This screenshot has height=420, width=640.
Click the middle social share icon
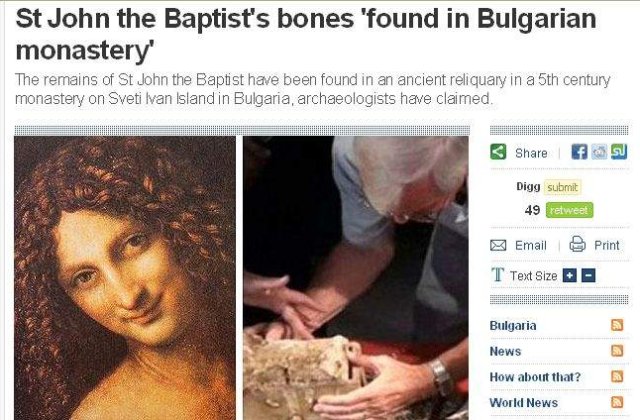click(x=599, y=152)
